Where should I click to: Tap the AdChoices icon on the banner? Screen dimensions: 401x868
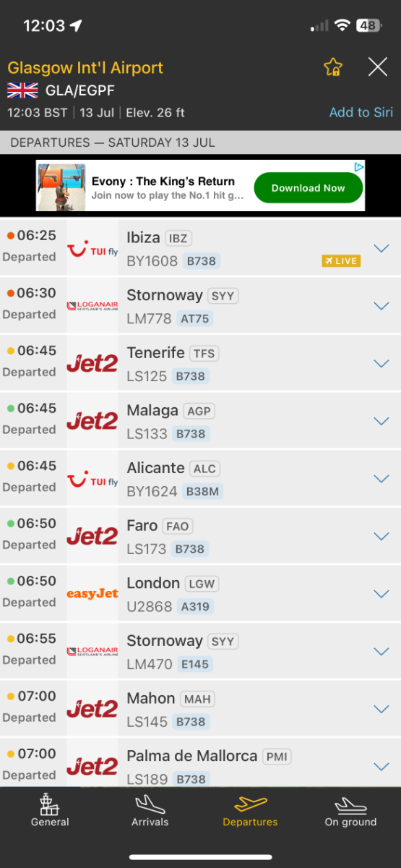[359, 167]
